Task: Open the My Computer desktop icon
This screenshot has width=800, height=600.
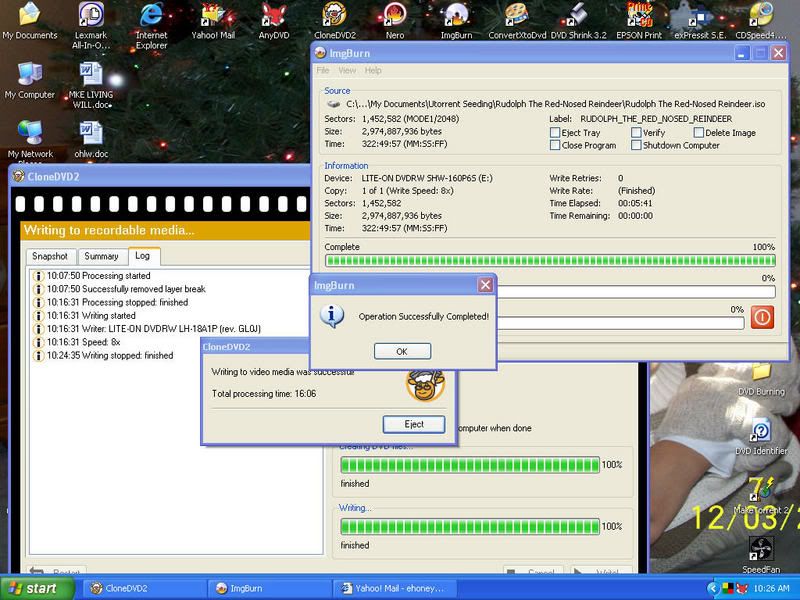Action: click(30, 81)
